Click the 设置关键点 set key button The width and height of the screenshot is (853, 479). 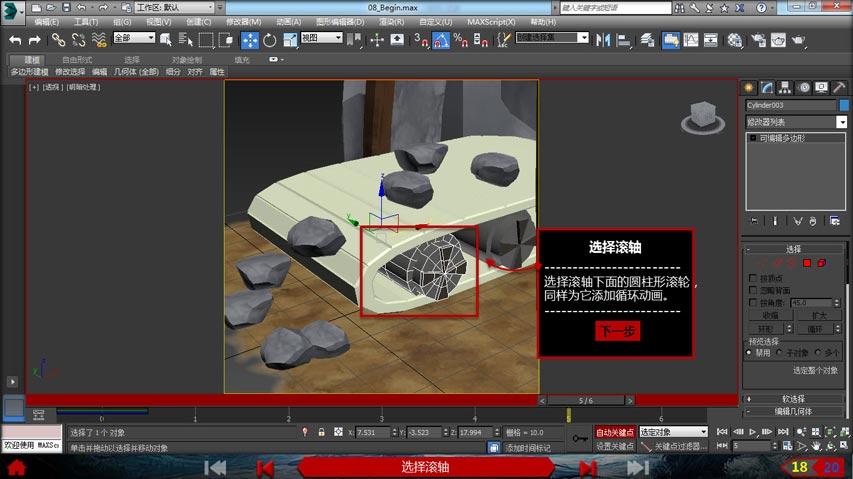(615, 446)
